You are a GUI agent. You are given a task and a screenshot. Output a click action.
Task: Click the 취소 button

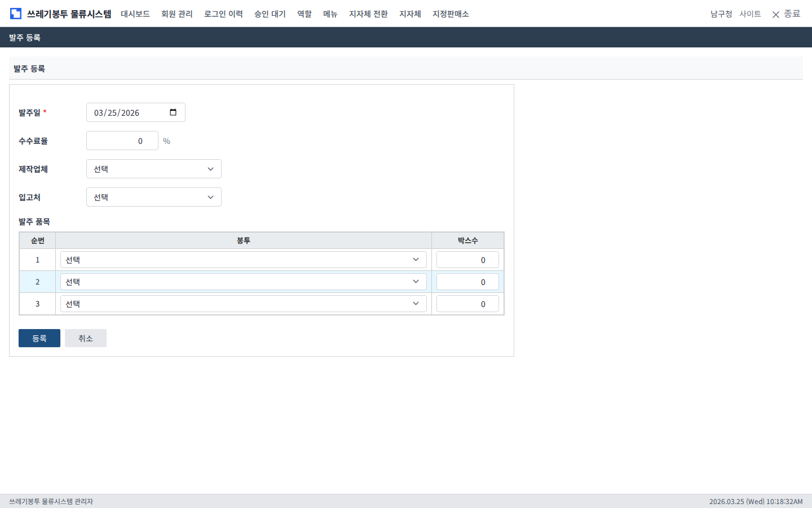[x=86, y=338]
